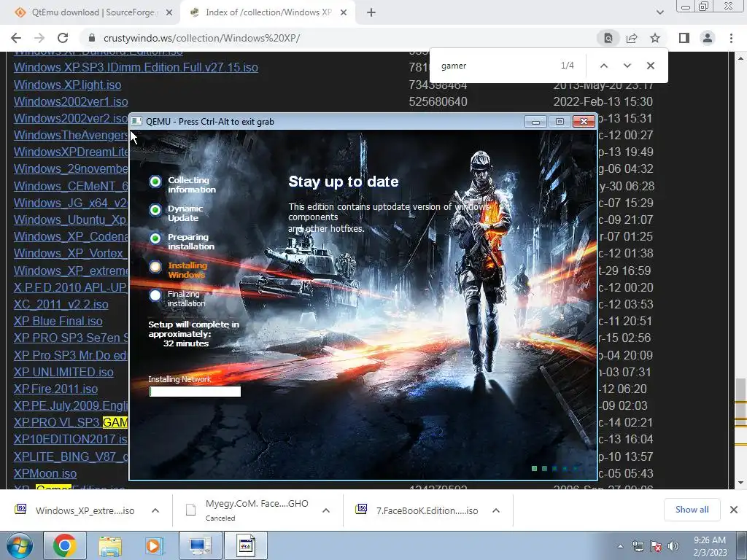Open XP UNLIMITED.iso link

[63, 372]
